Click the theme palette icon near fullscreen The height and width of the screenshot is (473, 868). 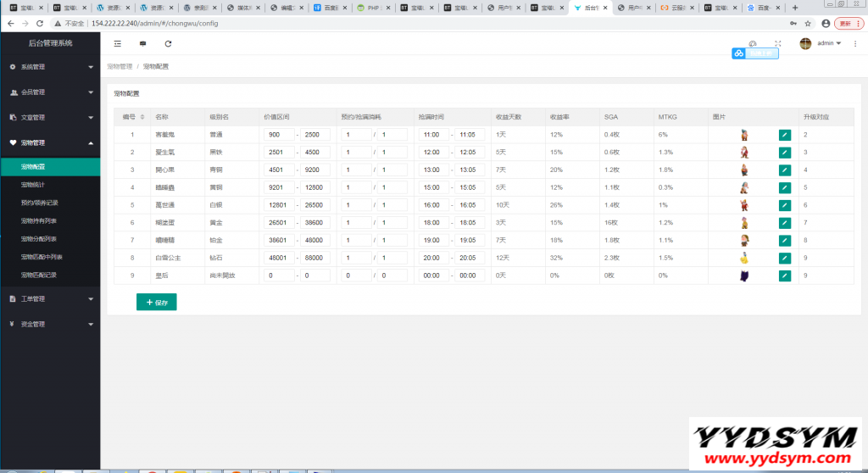tap(752, 43)
